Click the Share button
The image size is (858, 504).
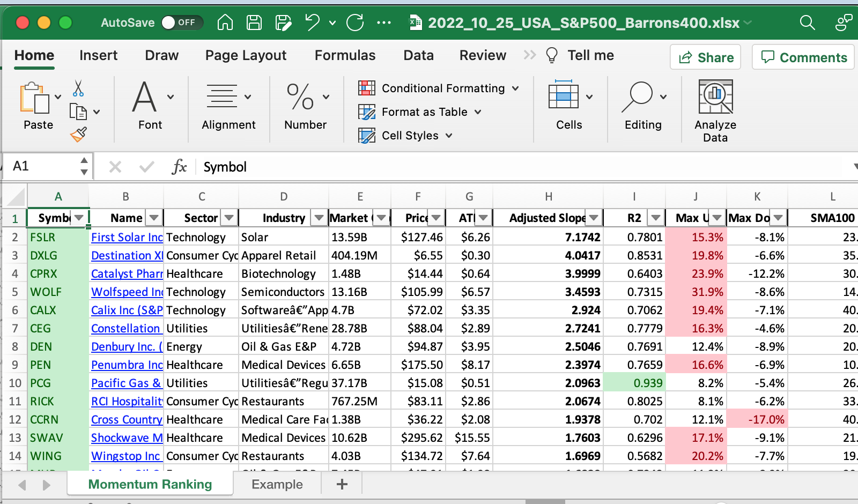coord(706,57)
